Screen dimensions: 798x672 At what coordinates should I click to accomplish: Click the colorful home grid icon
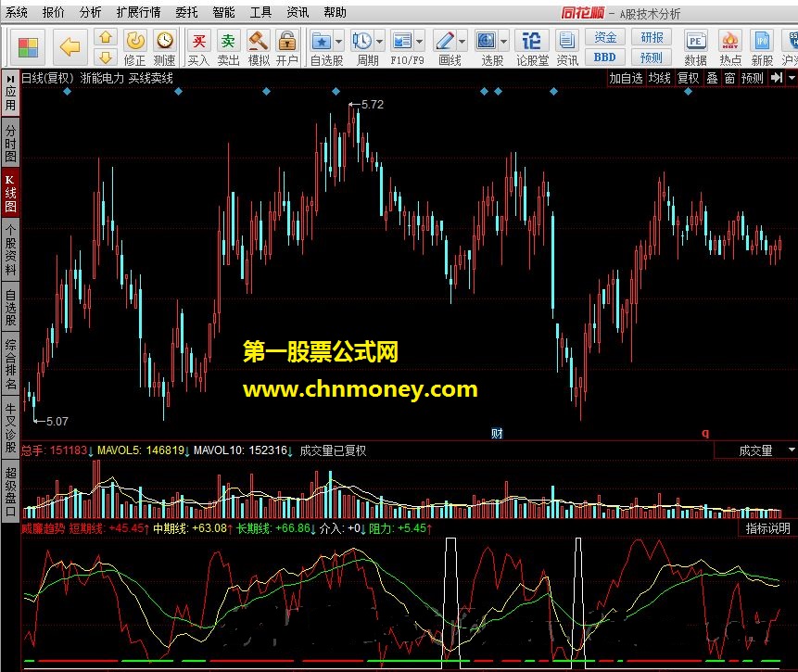click(x=28, y=48)
